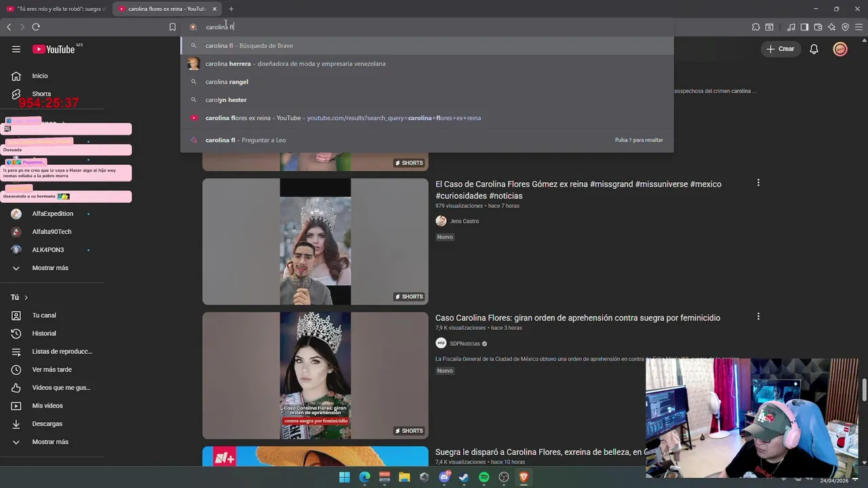The width and height of the screenshot is (868, 488).
Task: Select 'carolina fl - Preguntar a Leo' suggestion
Action: pyautogui.click(x=427, y=140)
